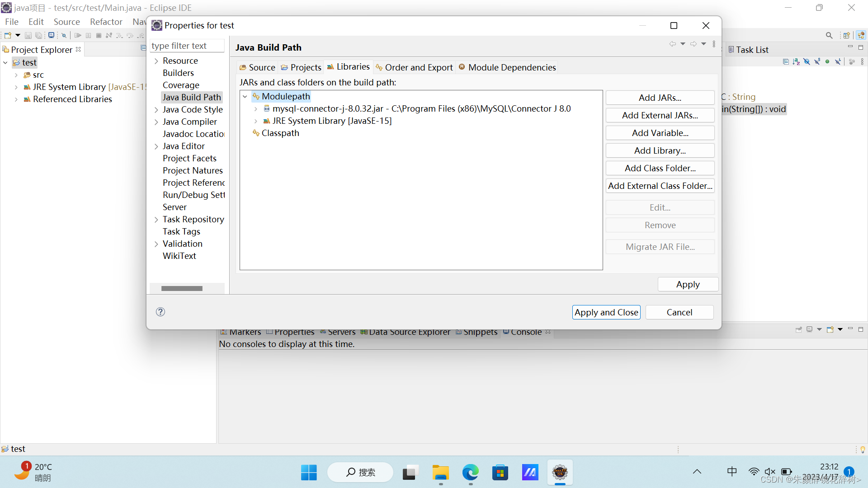Click the Apply and Close button
The height and width of the screenshot is (488, 868).
click(606, 312)
